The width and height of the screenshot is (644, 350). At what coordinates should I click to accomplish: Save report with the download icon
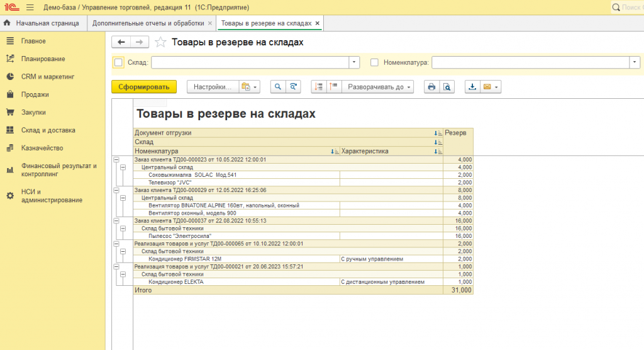[x=472, y=87]
